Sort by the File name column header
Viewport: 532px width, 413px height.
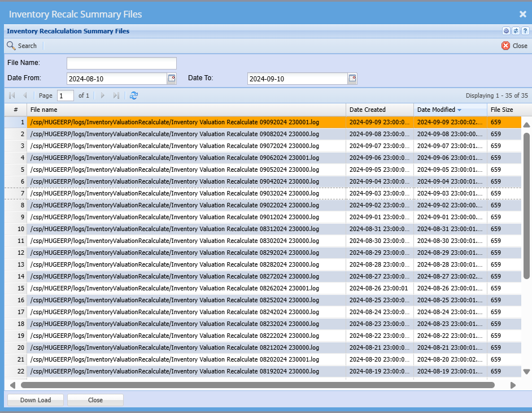[44, 110]
